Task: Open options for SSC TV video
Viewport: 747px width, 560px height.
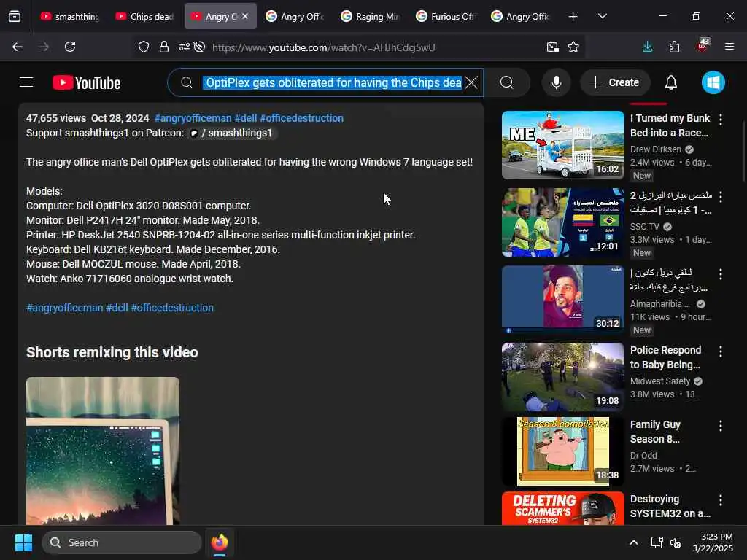Action: click(720, 197)
